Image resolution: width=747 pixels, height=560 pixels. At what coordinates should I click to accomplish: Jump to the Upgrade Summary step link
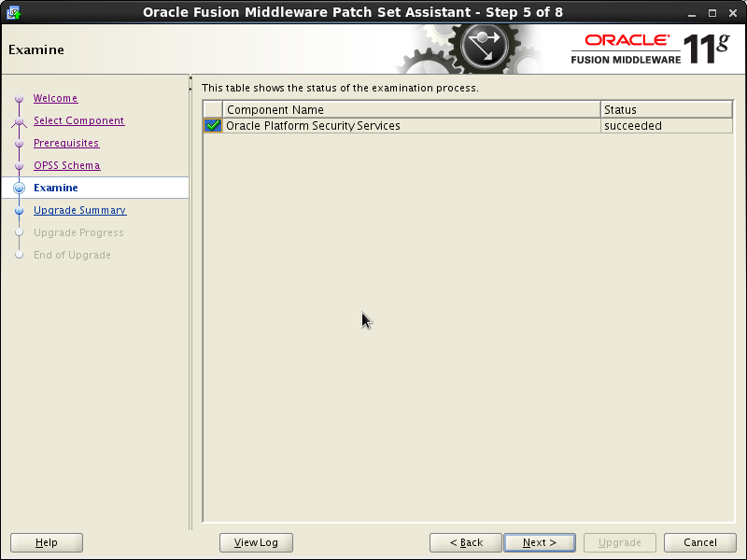[x=80, y=210]
